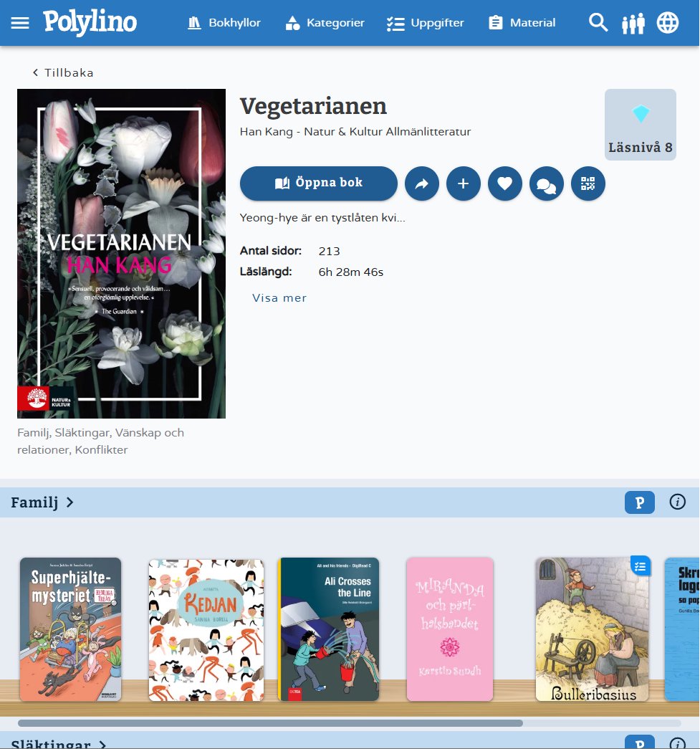
Task: Expand the Familj category chevron
Action: (70, 502)
